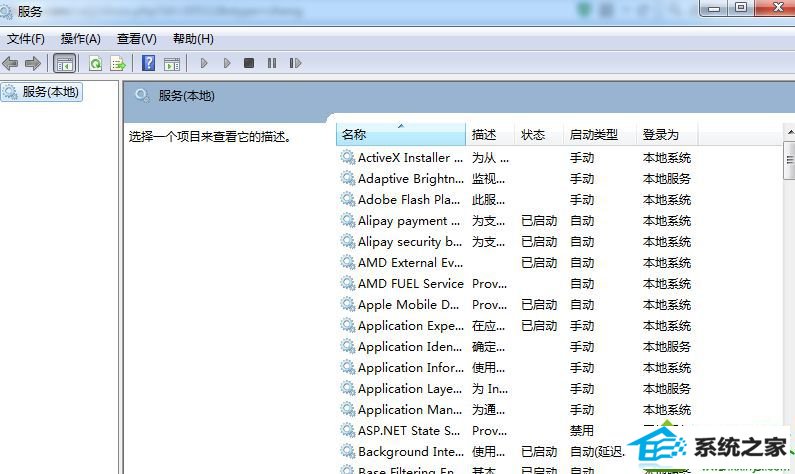The image size is (795, 474).
Task: Select 服务(本地) in the left tree
Action: point(42,92)
